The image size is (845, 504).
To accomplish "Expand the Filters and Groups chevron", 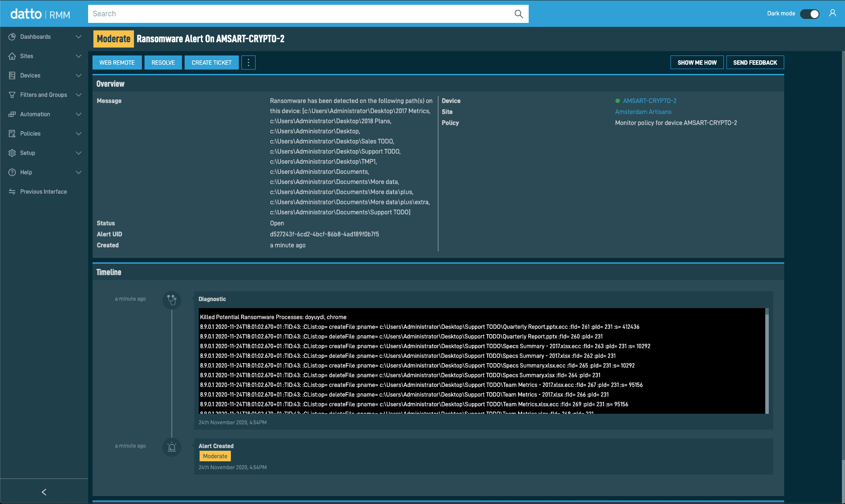I will pyautogui.click(x=78, y=95).
